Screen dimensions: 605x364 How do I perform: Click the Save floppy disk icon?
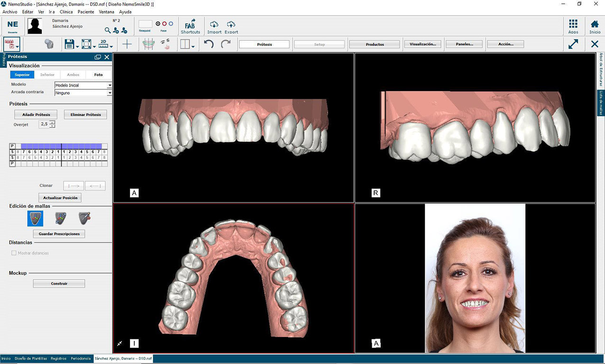pos(69,44)
